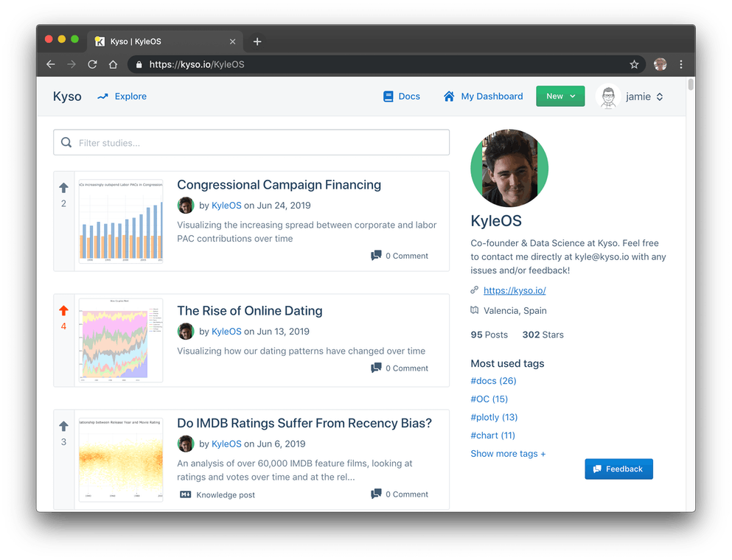The width and height of the screenshot is (732, 560).
Task: Filter by the #chart (11) tag
Action: pyautogui.click(x=493, y=435)
